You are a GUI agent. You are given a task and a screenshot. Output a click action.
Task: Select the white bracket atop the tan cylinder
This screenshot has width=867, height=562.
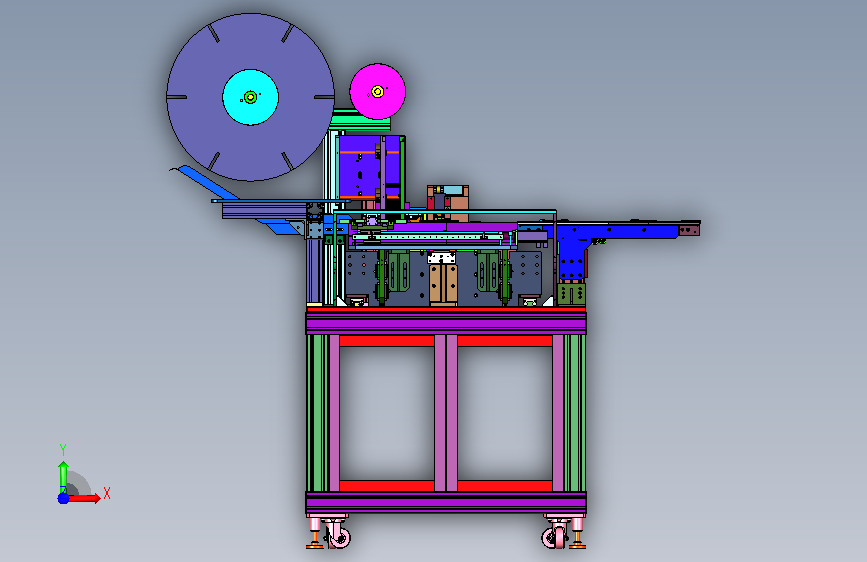pyautogui.click(x=442, y=258)
